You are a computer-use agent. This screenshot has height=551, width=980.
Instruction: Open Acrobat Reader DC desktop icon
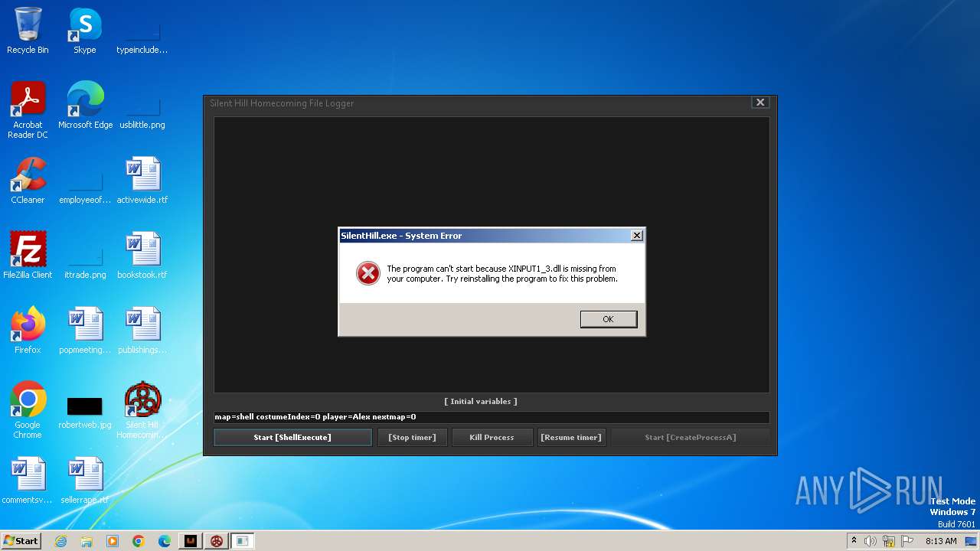[28, 111]
